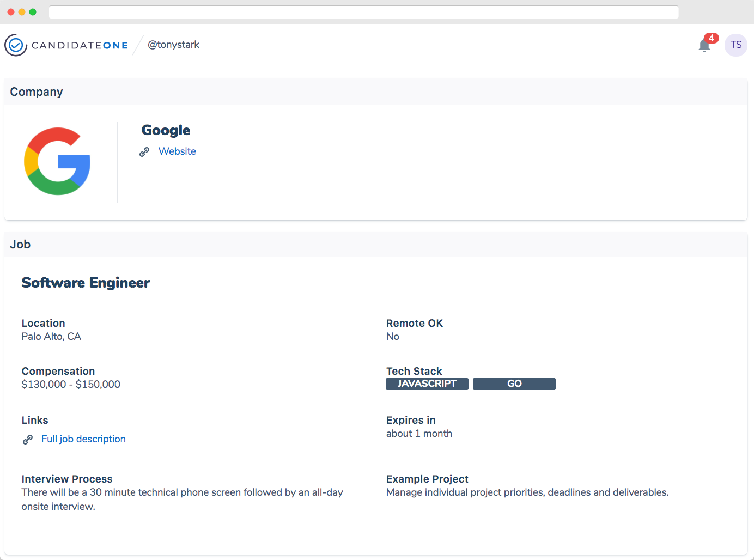Click the Job section header
754x560 pixels.
[x=376, y=245]
